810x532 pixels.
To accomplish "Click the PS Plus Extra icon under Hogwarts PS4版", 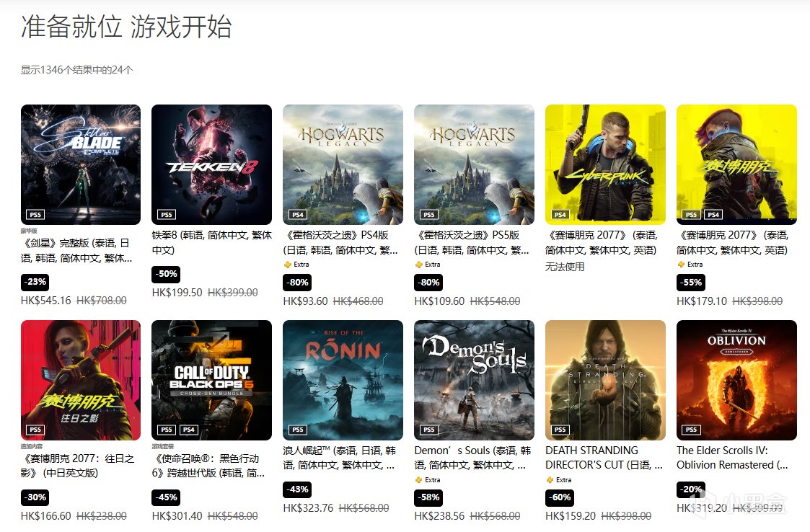I will point(287,265).
